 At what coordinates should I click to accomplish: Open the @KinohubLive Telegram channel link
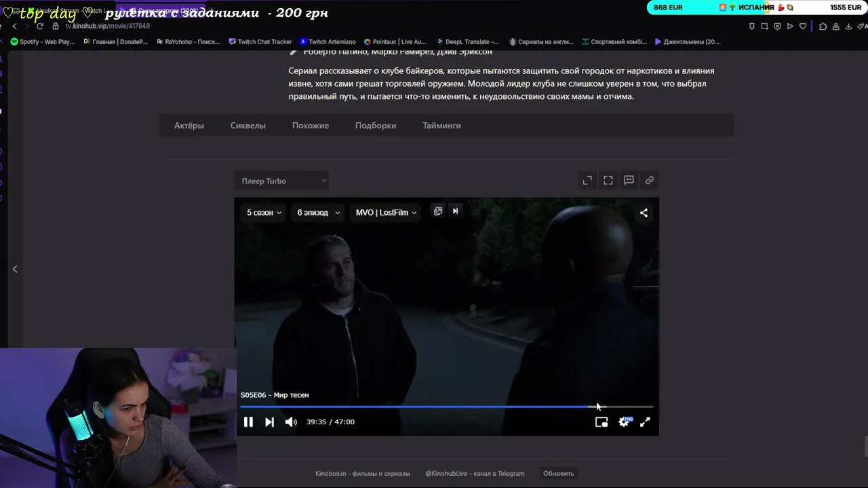pos(475,474)
